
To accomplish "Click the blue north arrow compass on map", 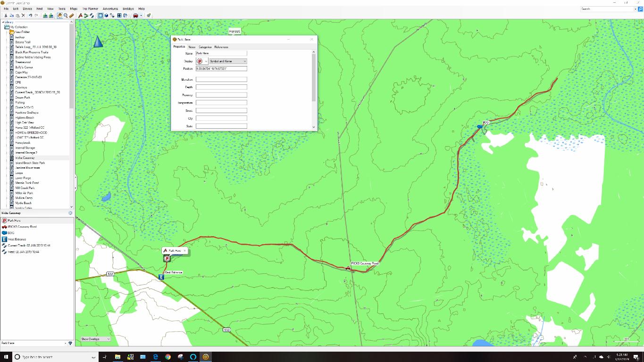I will (x=98, y=42).
